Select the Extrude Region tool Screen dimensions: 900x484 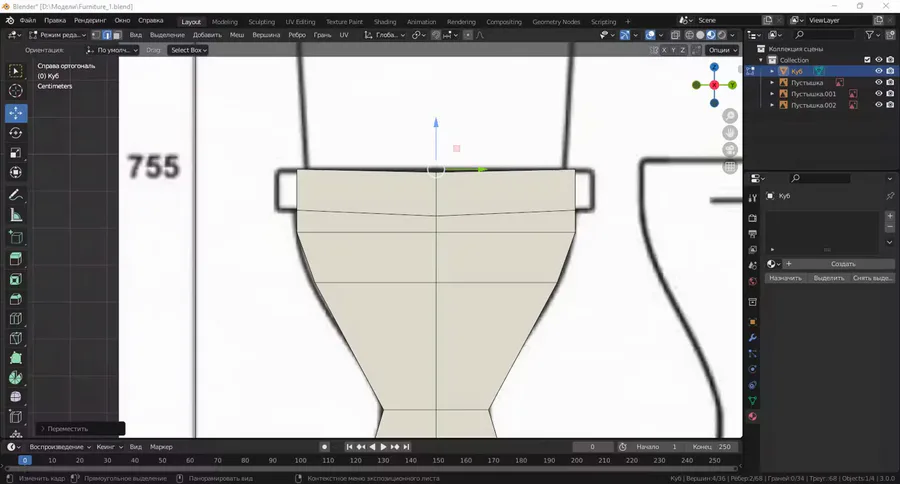(x=15, y=260)
